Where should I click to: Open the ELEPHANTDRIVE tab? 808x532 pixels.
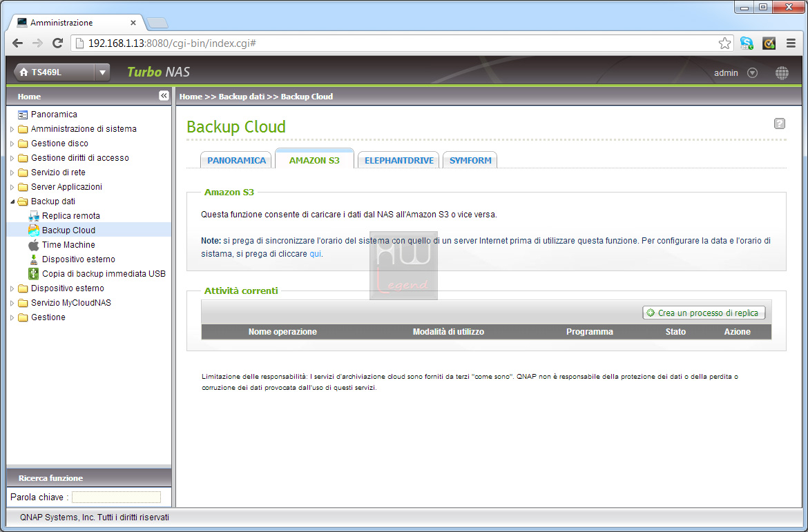(398, 160)
